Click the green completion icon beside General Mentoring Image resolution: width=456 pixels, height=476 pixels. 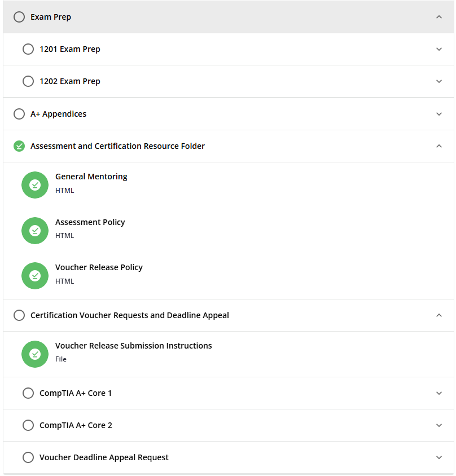click(35, 185)
